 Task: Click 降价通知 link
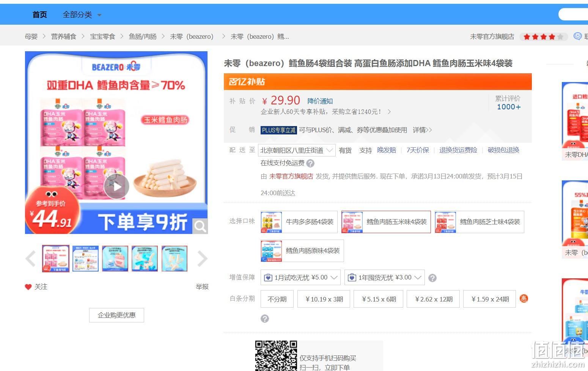pyautogui.click(x=320, y=101)
